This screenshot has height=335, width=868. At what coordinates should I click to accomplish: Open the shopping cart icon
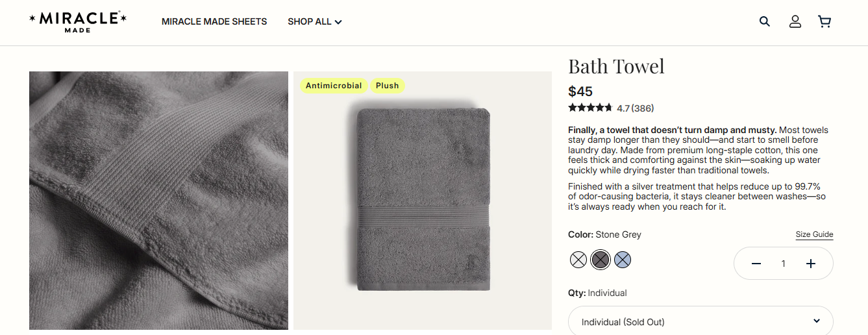tap(825, 21)
